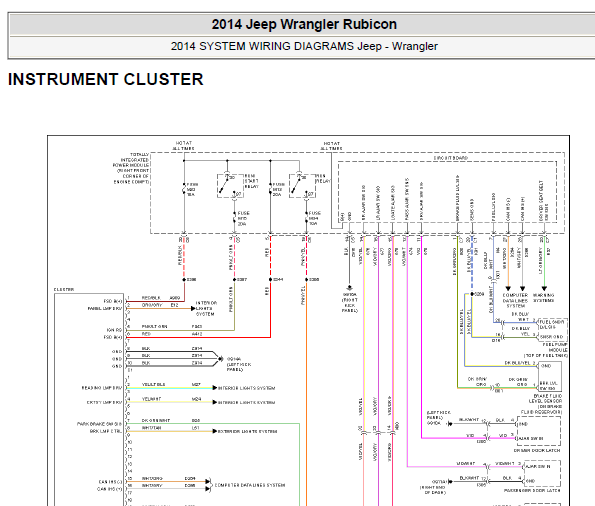Image resolution: width=595 pixels, height=506 pixels.
Task: Click "(TOP OF FUEL TANK)" note
Action: (x=546, y=356)
